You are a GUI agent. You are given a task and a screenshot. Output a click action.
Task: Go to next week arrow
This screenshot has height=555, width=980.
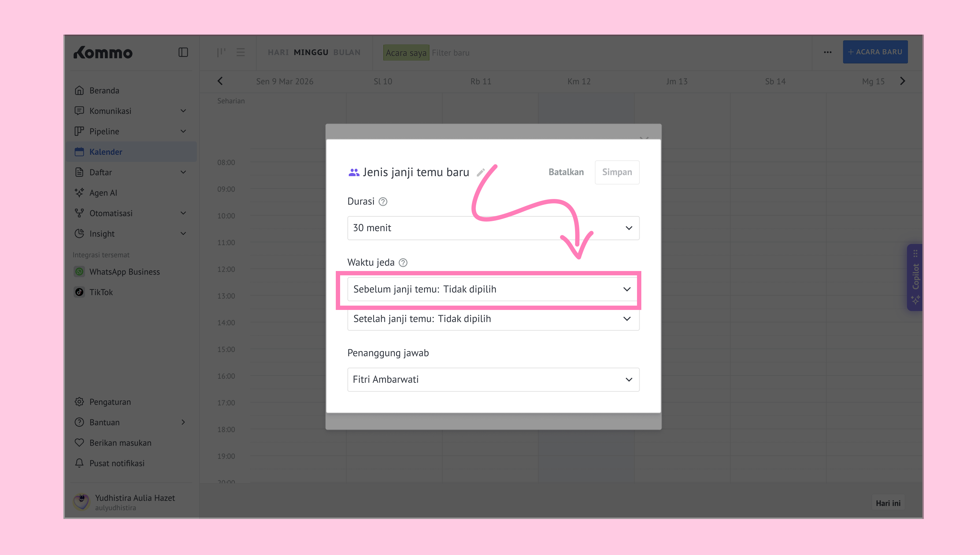pyautogui.click(x=902, y=81)
